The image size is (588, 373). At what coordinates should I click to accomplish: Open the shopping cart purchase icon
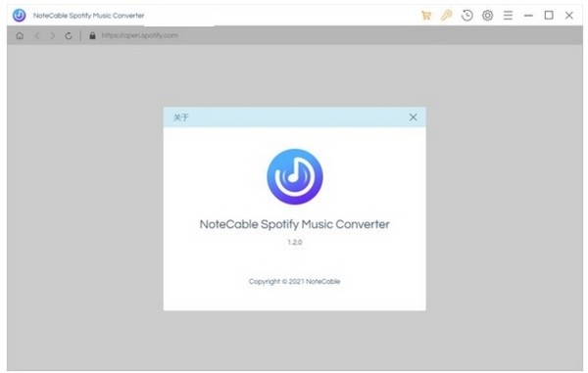426,16
